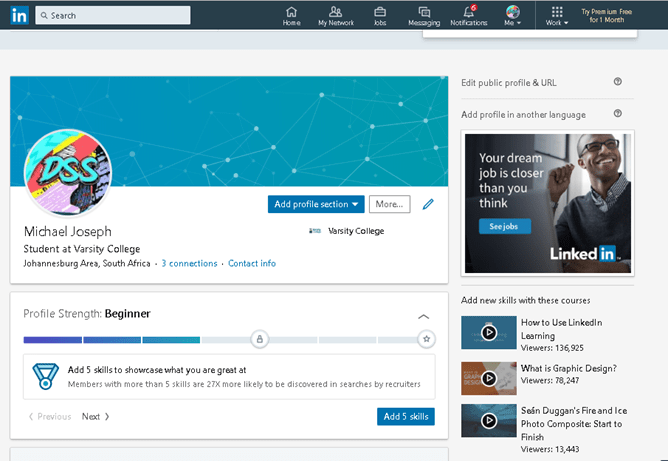Screen dimensions: 668x461
Task: Click Student at Varsity College headline
Action: point(82,249)
